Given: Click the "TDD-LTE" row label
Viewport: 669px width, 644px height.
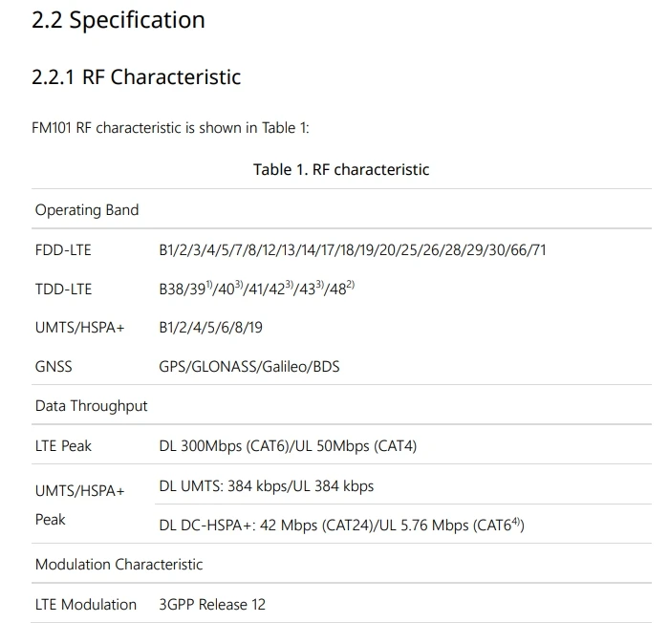Looking at the screenshot, I should [63, 290].
